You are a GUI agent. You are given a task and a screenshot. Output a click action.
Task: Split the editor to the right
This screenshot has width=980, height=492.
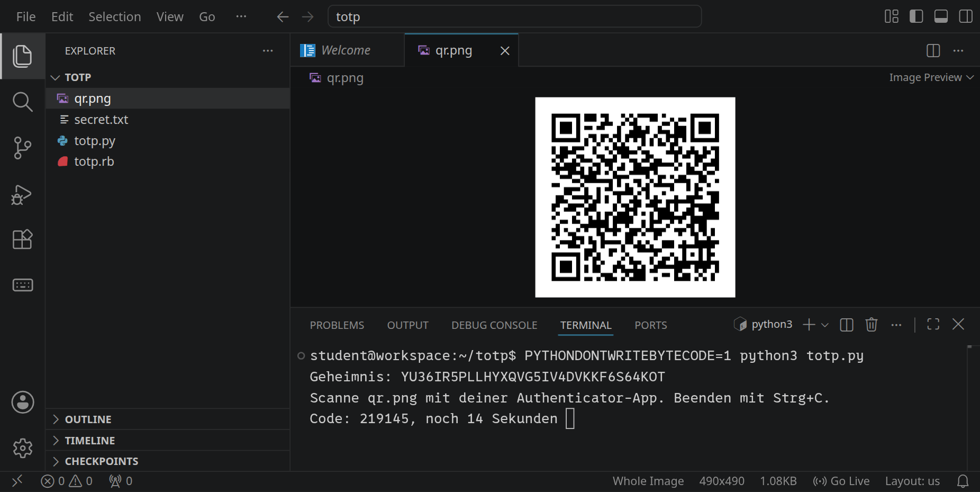[x=933, y=51]
